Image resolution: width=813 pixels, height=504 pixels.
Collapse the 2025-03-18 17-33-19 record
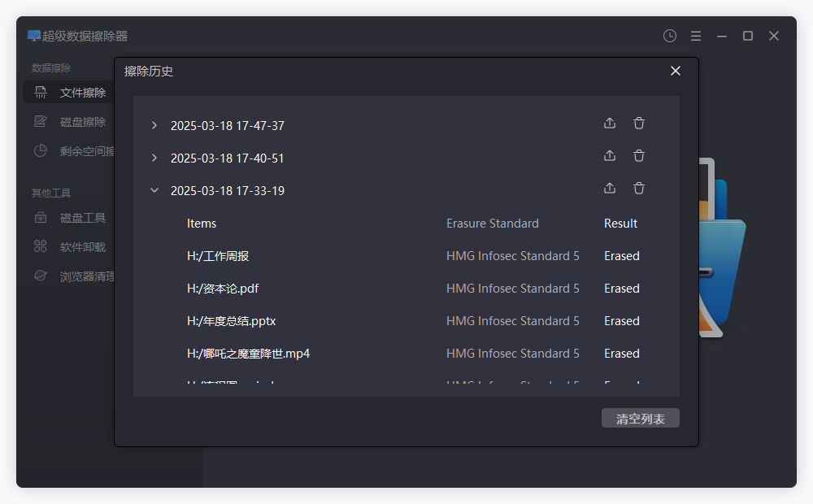[x=154, y=190]
